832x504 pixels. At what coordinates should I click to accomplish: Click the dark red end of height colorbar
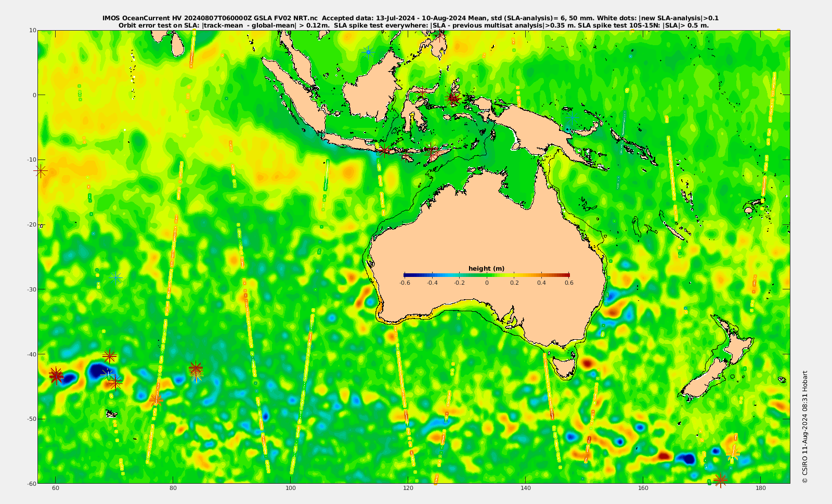(x=566, y=275)
